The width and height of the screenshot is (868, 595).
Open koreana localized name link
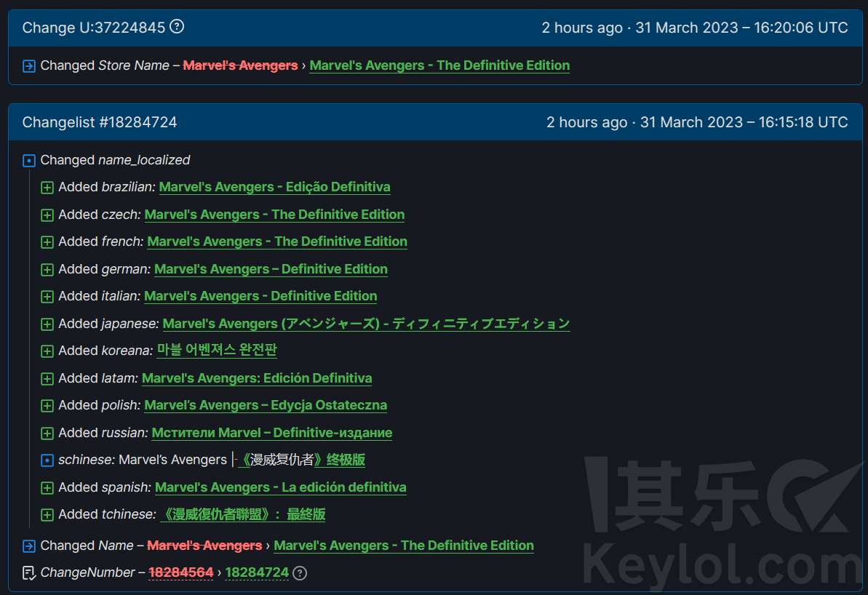(x=217, y=351)
